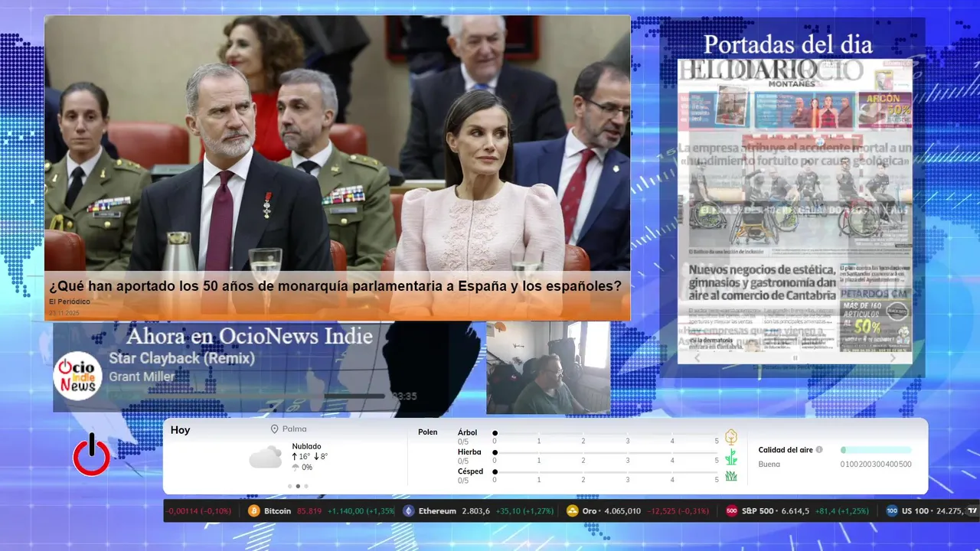Viewport: 980px width, 551px height.
Task: Click the US 100 blue badge icon
Action: (891, 511)
